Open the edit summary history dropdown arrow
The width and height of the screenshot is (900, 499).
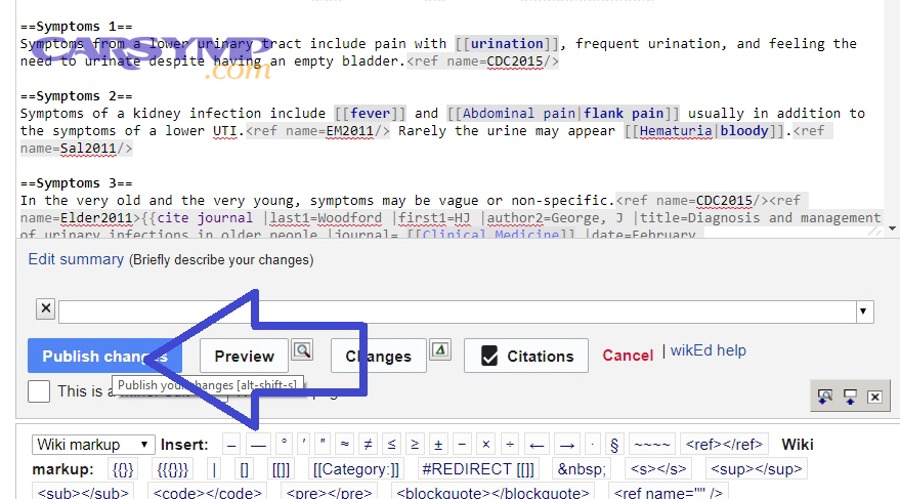863,311
